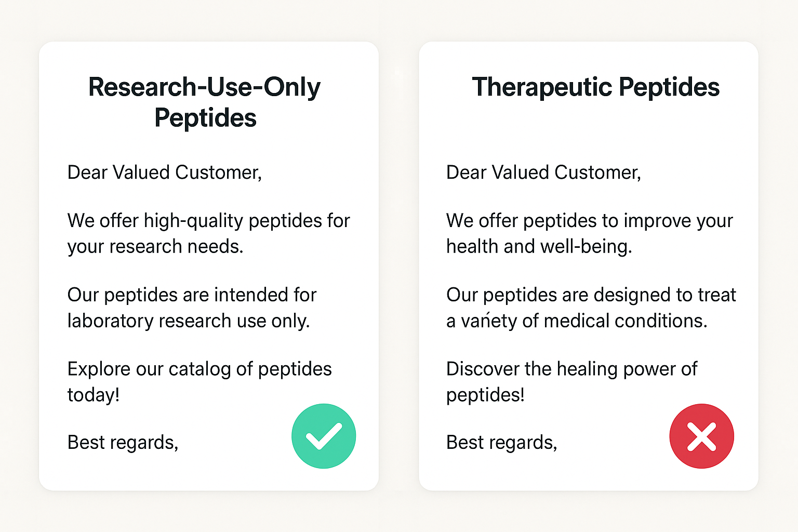Click the sentence about improving health and well-being
798x532 pixels.
click(589, 233)
